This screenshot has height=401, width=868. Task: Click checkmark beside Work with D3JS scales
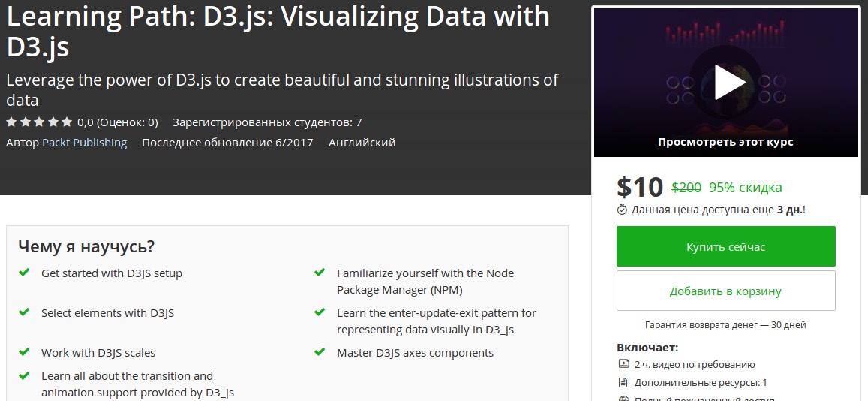24,352
